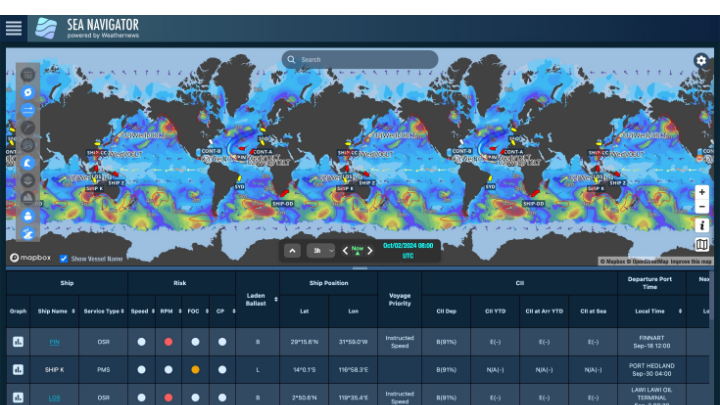Sort table by RPM risk
Image resolution: width=720 pixels, height=405 pixels.
click(x=180, y=311)
